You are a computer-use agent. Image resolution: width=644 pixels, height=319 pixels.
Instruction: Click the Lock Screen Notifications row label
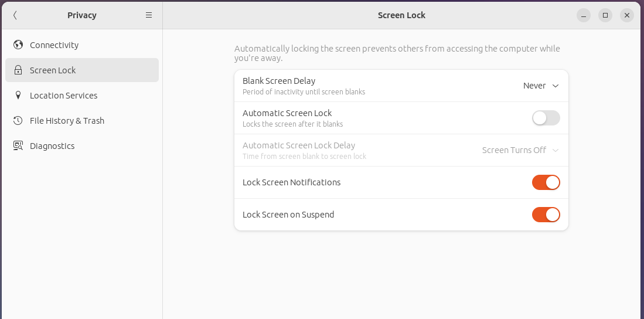pos(291,182)
